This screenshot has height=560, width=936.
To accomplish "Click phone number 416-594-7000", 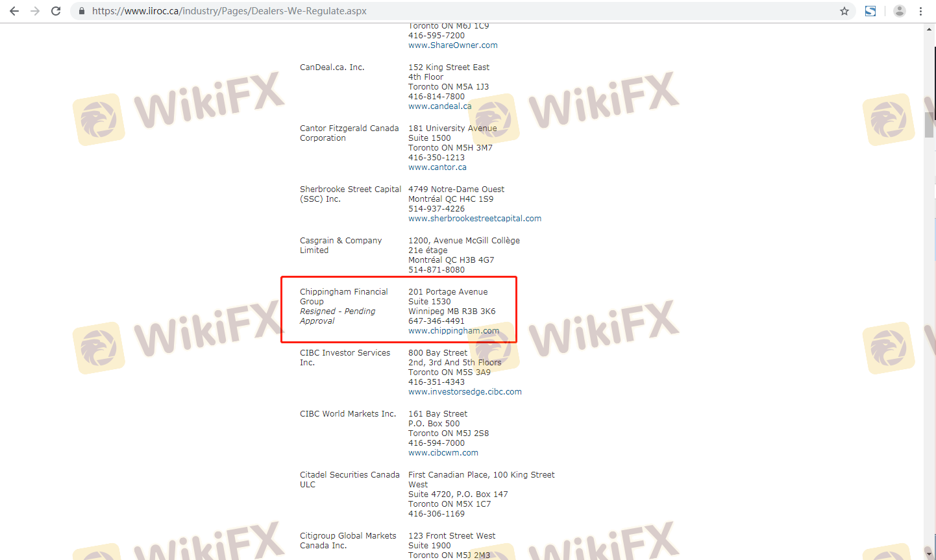I will (436, 443).
